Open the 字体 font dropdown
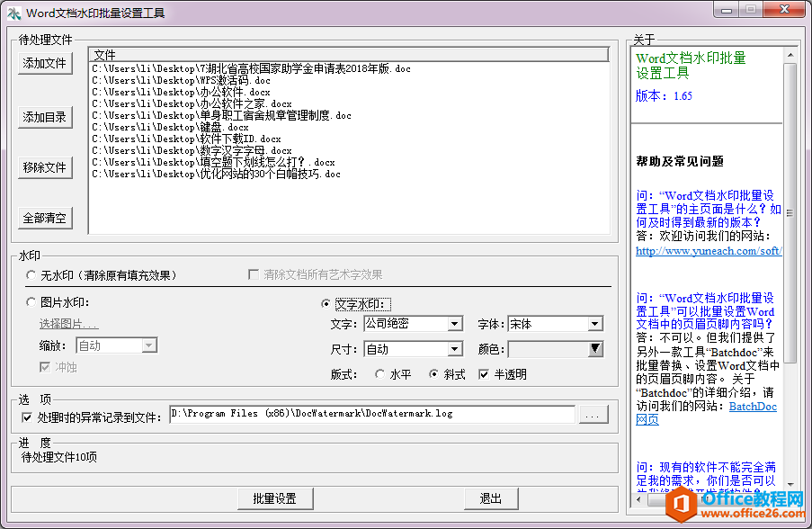Image resolution: width=812 pixels, height=529 pixels. pos(595,324)
